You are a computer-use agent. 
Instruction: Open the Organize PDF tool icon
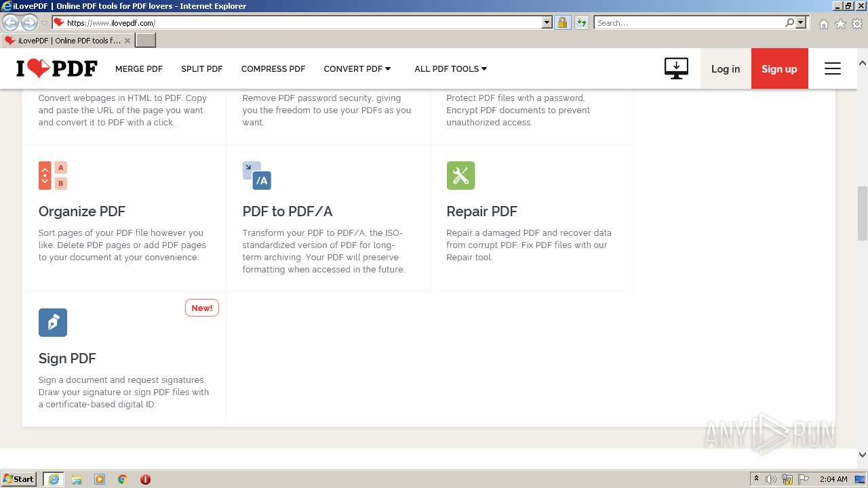pos(53,176)
